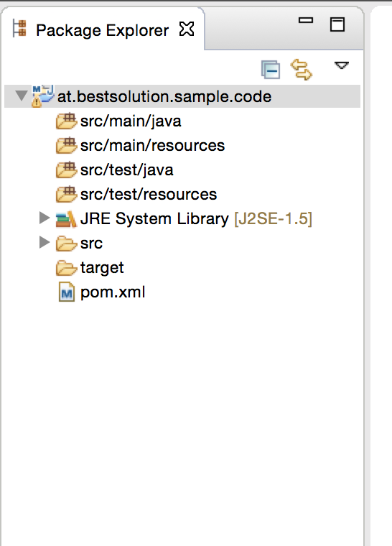Viewport: 392px width, 546px height.
Task: Collapse the at.bestsolution.sample.code project
Action: 21,96
